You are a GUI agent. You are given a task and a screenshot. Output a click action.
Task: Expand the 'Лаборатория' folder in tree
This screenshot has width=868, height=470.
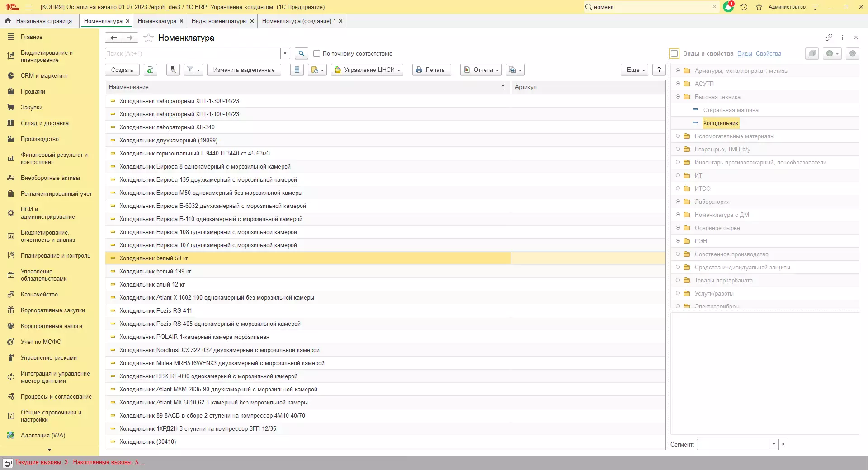(678, 202)
